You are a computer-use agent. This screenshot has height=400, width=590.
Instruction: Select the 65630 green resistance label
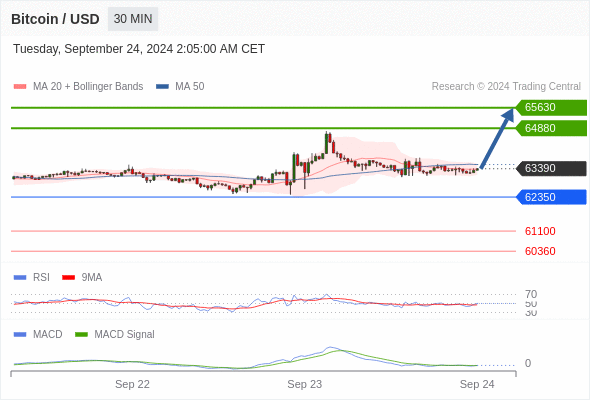pos(551,107)
